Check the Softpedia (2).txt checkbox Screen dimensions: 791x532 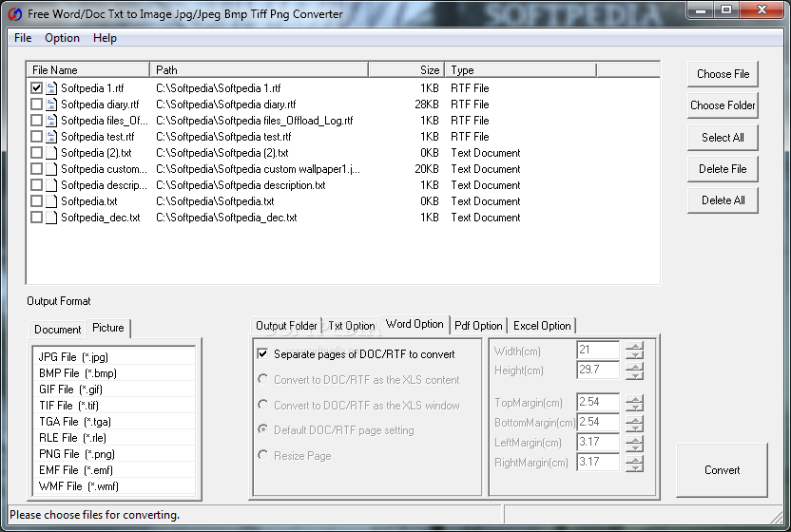tap(36, 153)
